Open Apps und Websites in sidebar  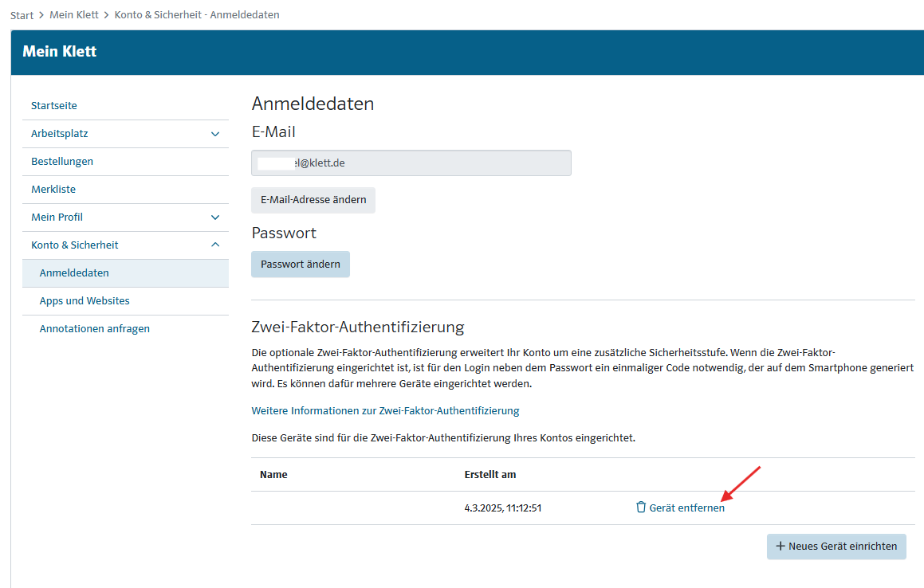[x=85, y=300]
